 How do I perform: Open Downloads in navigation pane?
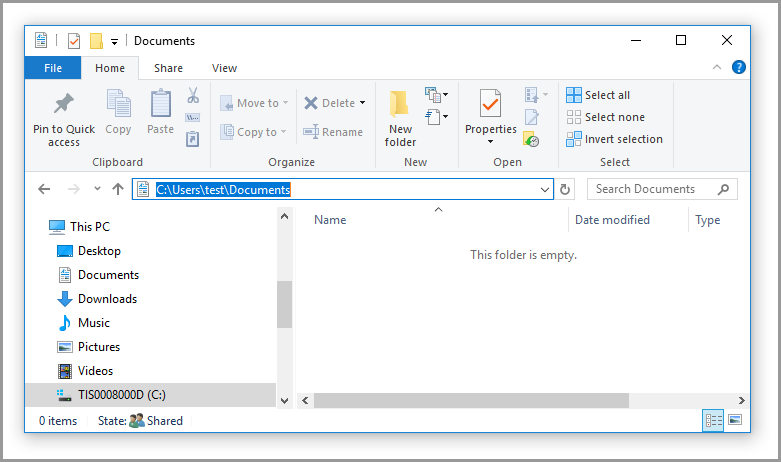coord(97,299)
